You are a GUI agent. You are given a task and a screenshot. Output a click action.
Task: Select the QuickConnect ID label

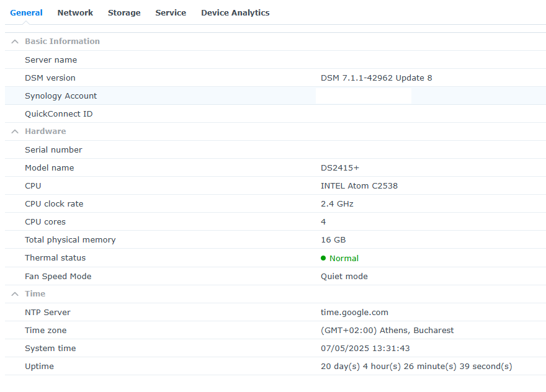(x=58, y=114)
